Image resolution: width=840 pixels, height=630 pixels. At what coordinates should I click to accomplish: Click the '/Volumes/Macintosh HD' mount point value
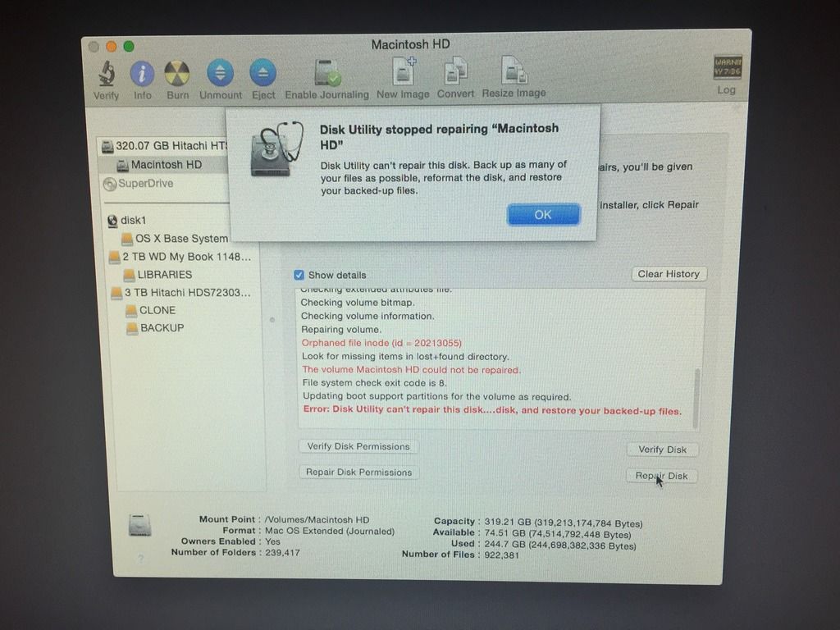pos(317,519)
